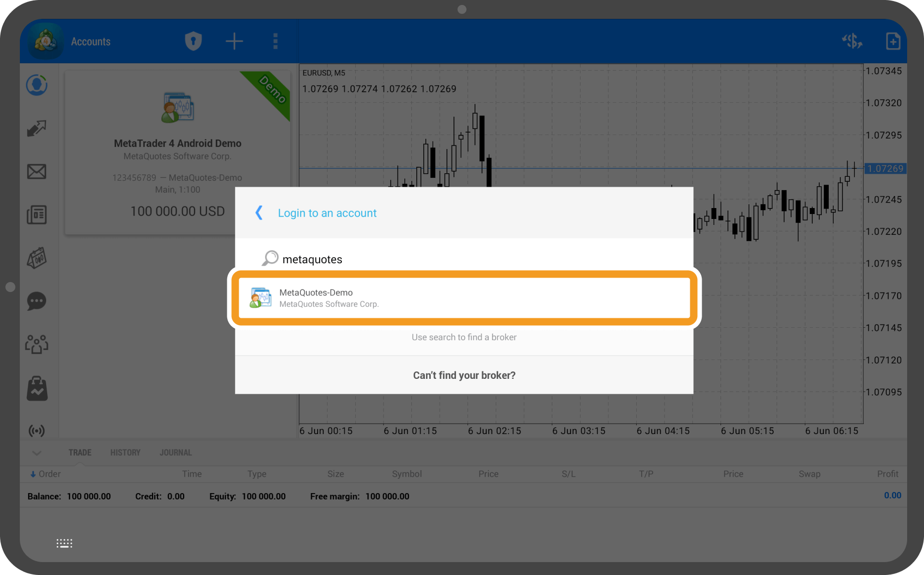The width and height of the screenshot is (924, 575).
Task: Select the MetaQuotes-Demo server
Action: click(x=464, y=298)
